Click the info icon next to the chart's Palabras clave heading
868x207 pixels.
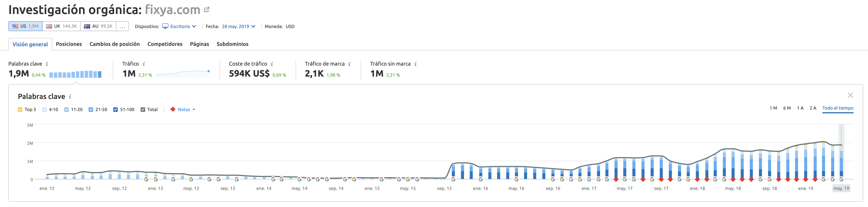(x=70, y=97)
